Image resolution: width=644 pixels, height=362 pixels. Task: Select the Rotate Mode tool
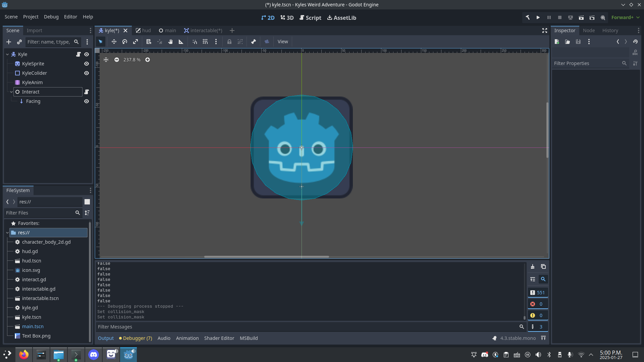[x=125, y=42]
